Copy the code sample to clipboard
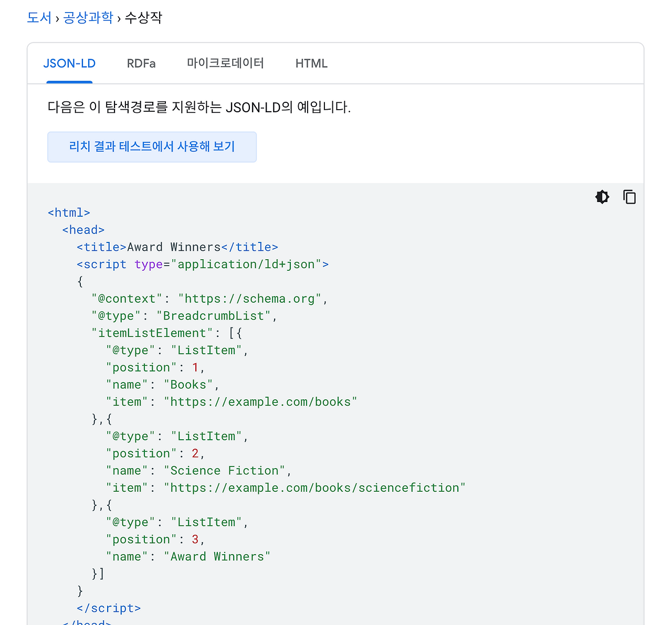The image size is (672, 625). click(x=629, y=197)
